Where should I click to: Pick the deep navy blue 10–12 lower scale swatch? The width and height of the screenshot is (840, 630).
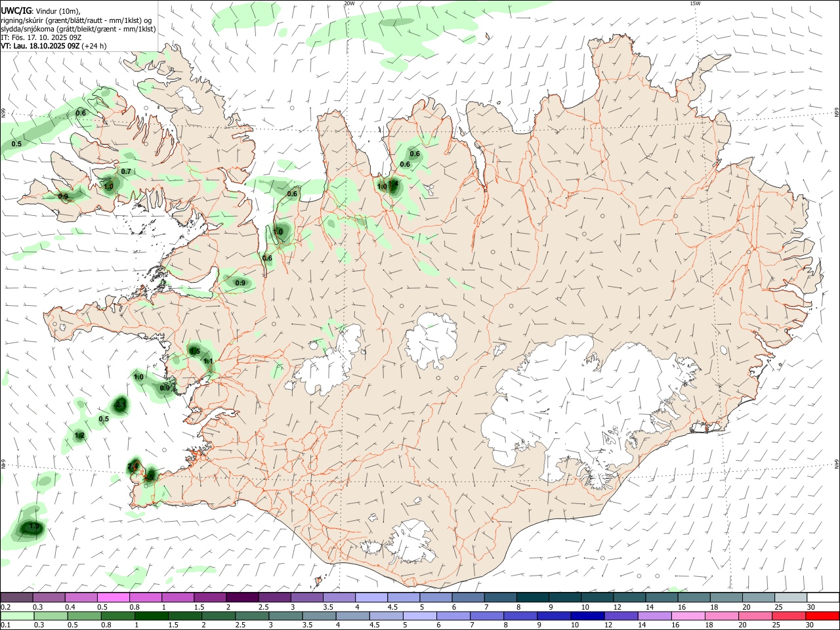(x=587, y=616)
